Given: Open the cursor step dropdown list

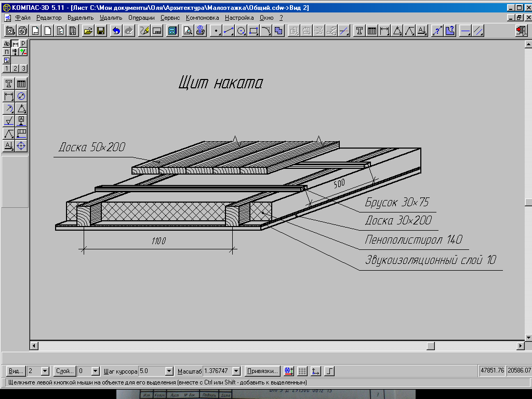Looking at the screenshot, I should [169, 371].
